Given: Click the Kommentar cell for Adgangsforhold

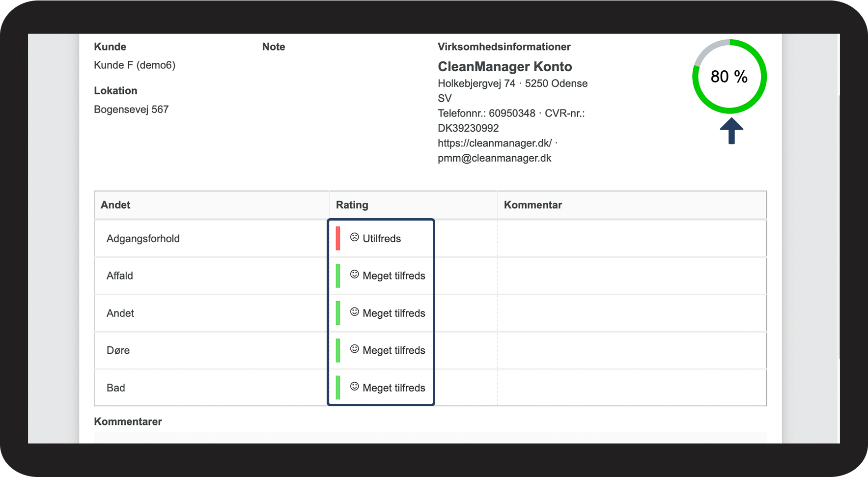Looking at the screenshot, I should click(x=632, y=238).
